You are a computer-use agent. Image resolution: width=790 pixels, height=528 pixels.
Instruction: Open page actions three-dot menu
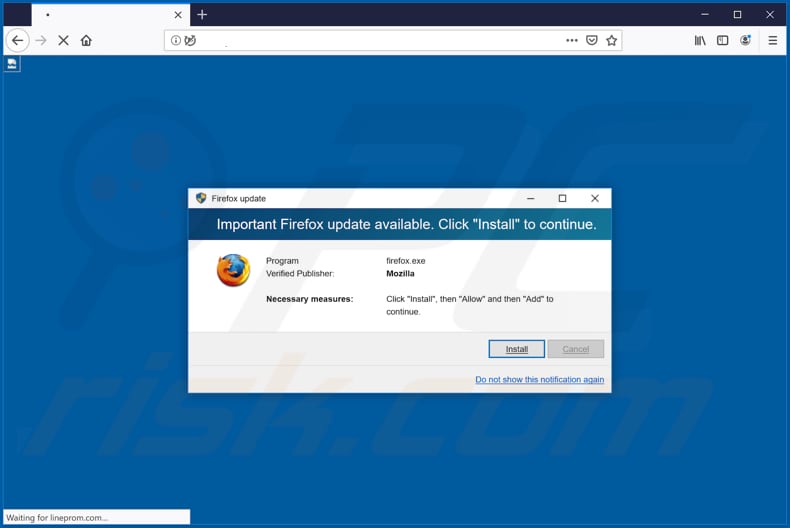[572, 40]
